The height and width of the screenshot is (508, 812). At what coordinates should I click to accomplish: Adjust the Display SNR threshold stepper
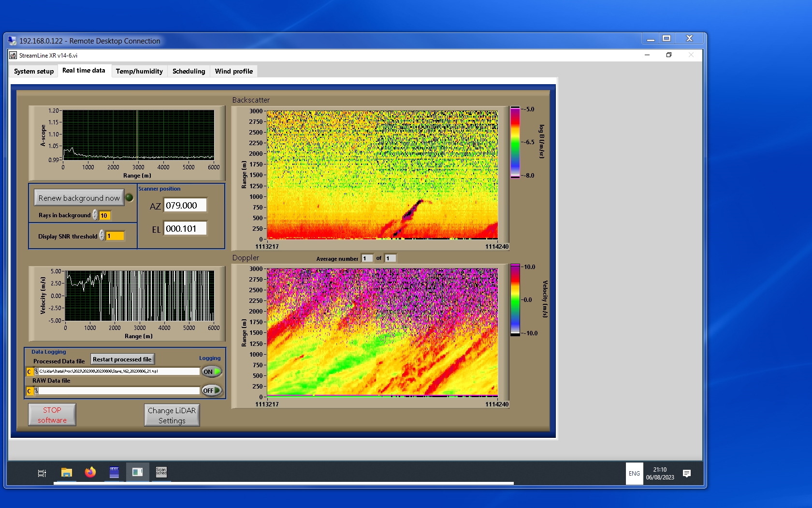pyautogui.click(x=102, y=236)
